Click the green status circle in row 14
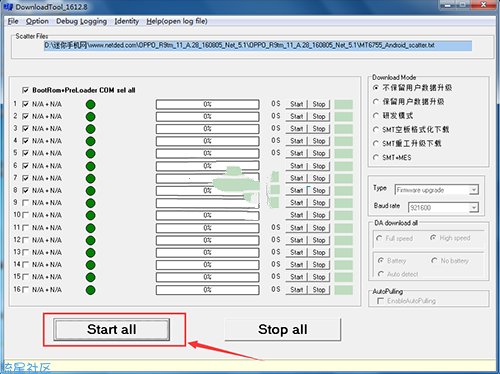The width and height of the screenshot is (500, 374). pos(90,265)
